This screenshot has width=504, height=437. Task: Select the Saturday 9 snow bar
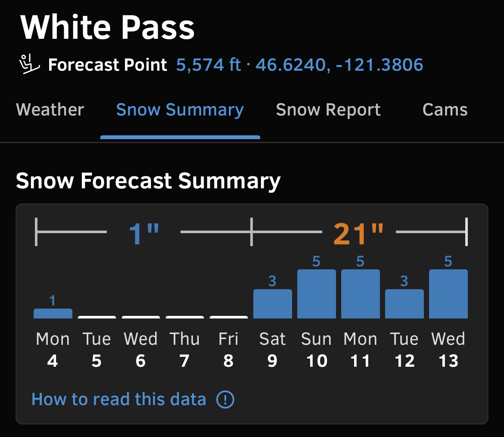(x=273, y=304)
